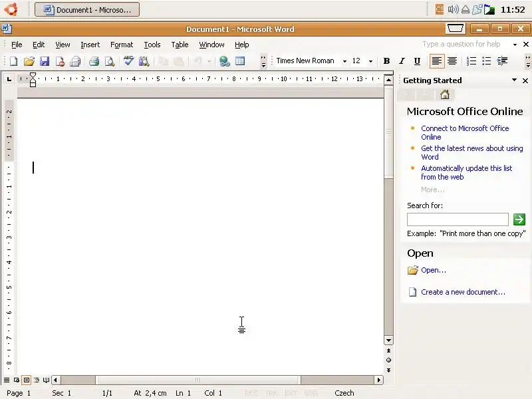Run Spelling and Grammar ABC check
The image size is (532, 399).
pos(128,61)
